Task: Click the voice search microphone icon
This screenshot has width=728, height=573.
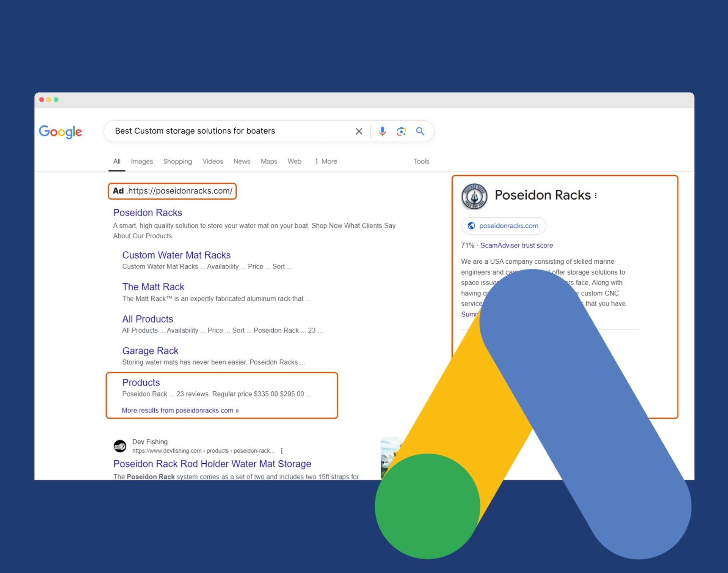Action: click(x=382, y=131)
